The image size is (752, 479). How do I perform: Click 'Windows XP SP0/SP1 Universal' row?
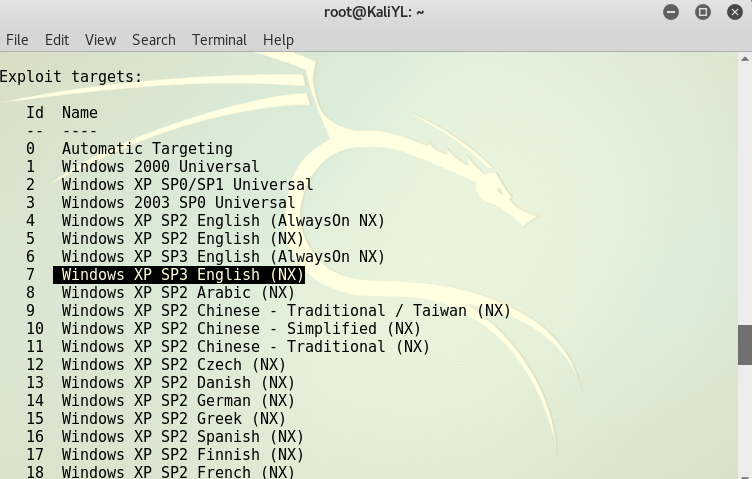point(170,185)
